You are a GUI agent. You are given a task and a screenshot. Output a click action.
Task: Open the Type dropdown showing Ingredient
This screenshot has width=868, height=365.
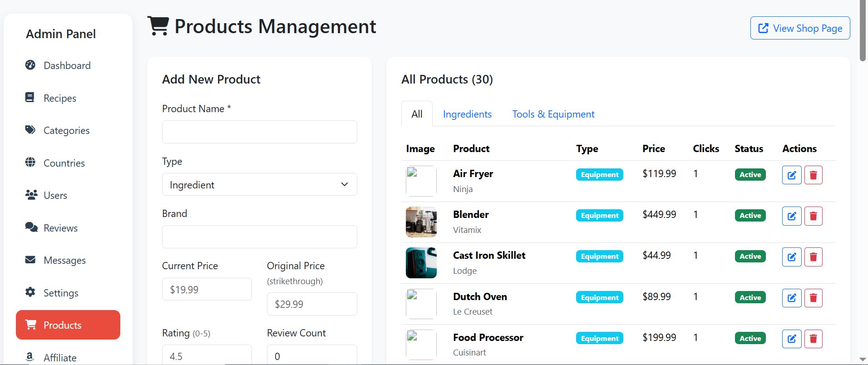[x=259, y=184]
